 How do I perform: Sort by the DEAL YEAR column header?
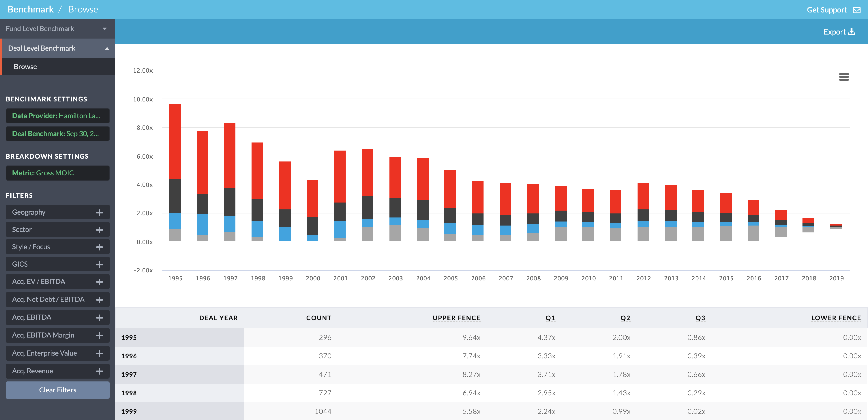coord(218,318)
